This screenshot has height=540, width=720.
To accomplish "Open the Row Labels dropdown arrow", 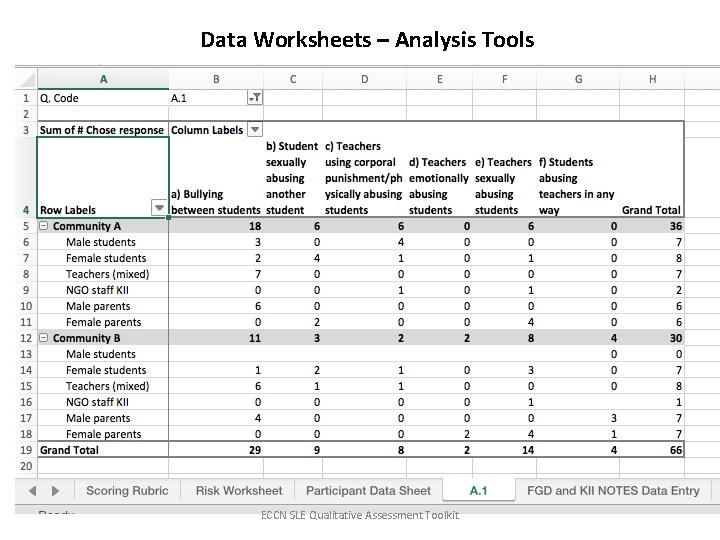I will (158, 208).
